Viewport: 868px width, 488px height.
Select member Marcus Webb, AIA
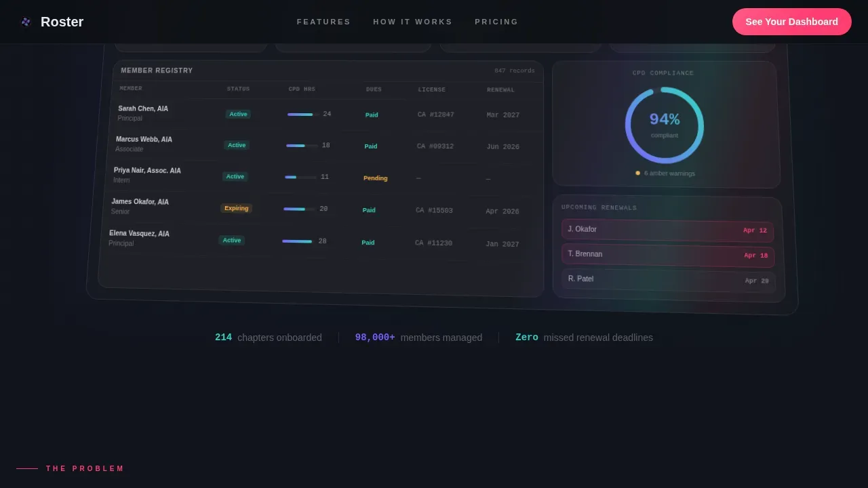tap(144, 140)
